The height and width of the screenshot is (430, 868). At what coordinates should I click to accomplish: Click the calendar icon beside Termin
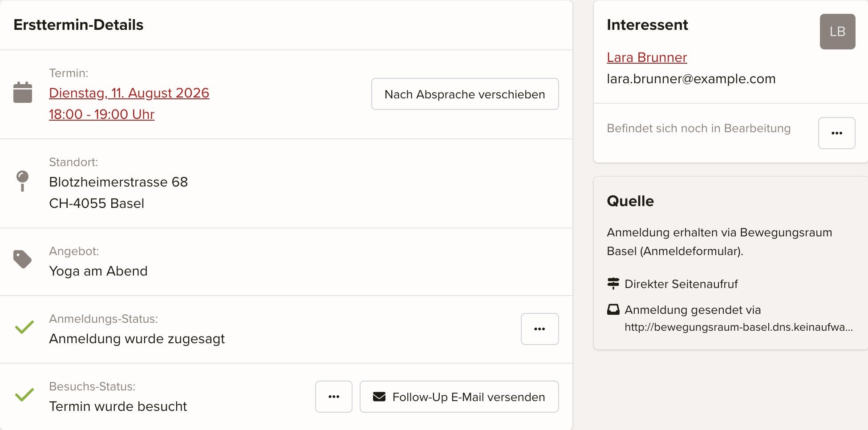(x=23, y=93)
